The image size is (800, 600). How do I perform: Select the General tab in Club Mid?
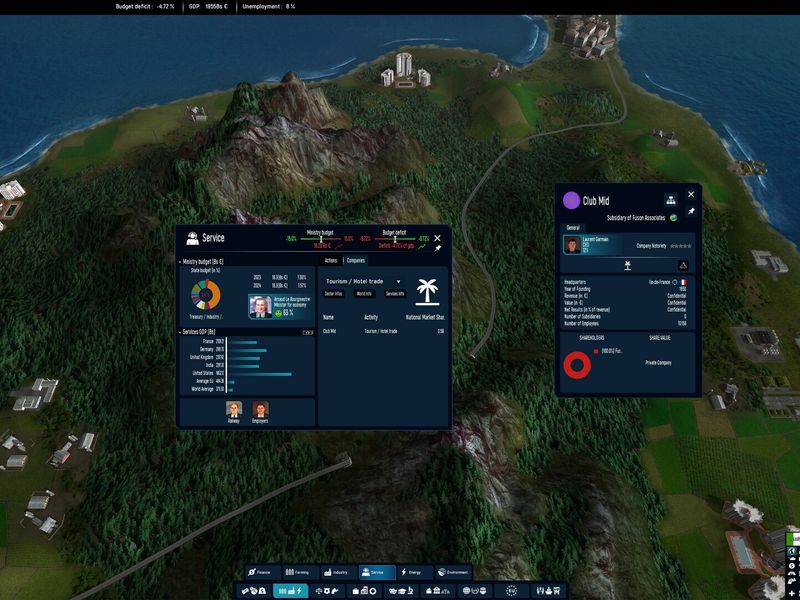point(572,228)
